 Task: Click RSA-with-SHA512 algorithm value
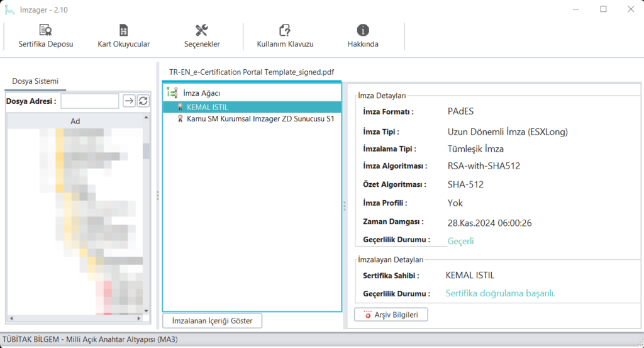point(484,166)
